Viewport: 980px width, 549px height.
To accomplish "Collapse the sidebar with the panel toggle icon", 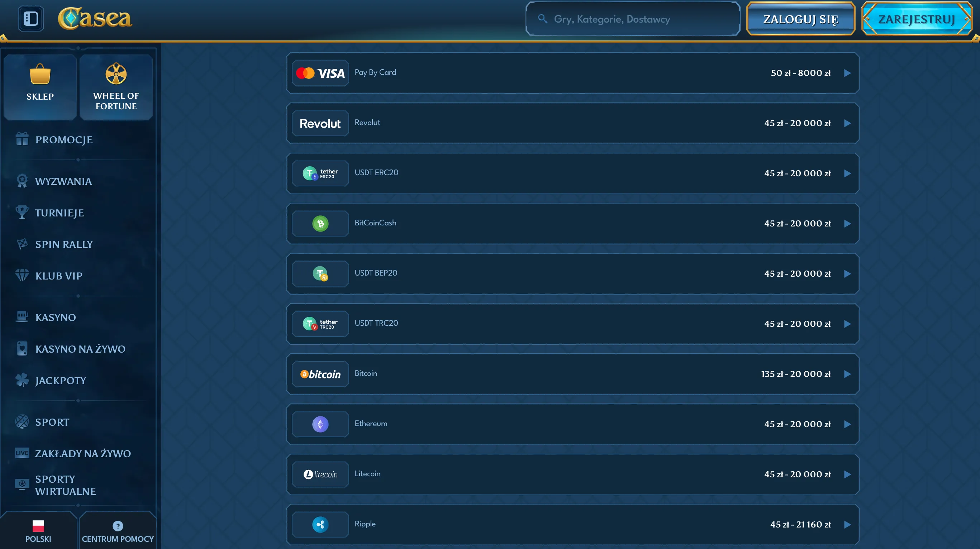I will 31,19.
